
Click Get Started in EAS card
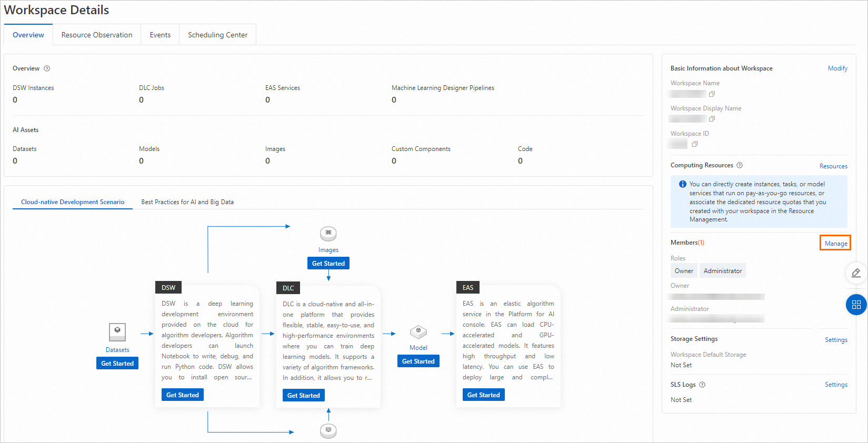[484, 395]
